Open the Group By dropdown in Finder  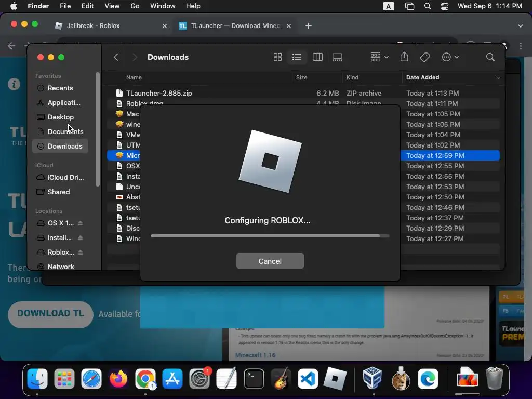[x=379, y=57]
